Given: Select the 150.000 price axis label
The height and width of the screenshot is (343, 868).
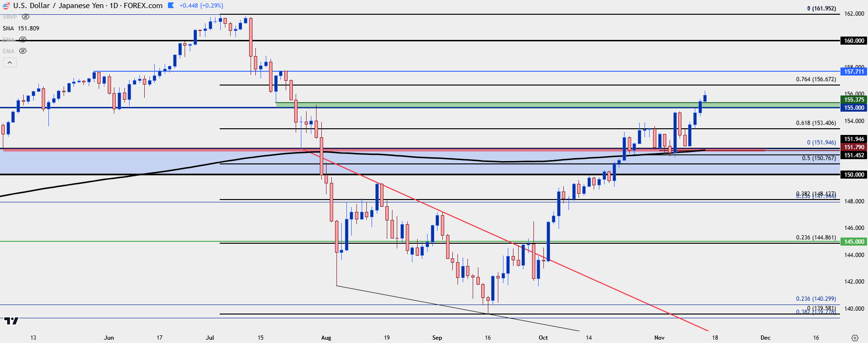Looking at the screenshot, I should [x=854, y=175].
